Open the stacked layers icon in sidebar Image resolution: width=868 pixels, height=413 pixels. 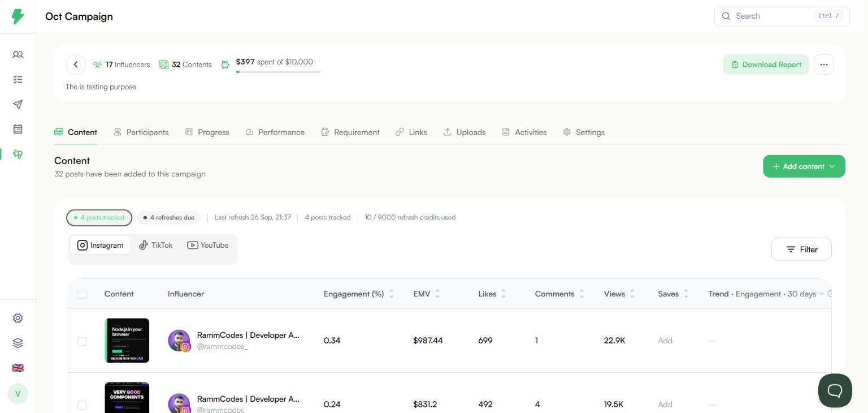click(18, 343)
